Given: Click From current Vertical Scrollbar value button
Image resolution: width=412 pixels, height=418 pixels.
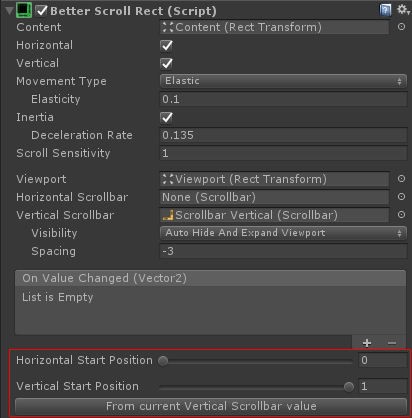Looking at the screenshot, I should pyautogui.click(x=211, y=406).
